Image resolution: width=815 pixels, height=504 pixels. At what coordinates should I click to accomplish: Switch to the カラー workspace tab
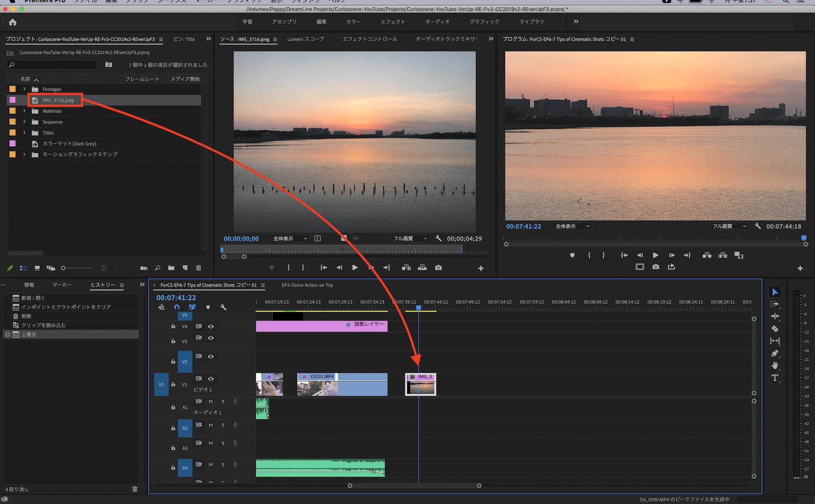pyautogui.click(x=353, y=22)
